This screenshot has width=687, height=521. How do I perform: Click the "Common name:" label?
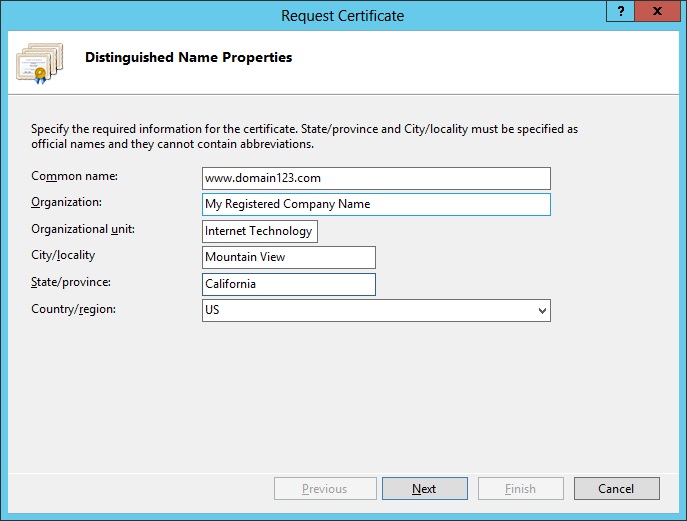click(74, 177)
